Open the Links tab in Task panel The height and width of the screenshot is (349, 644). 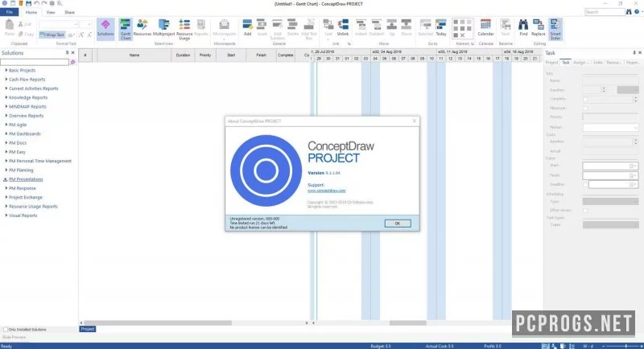point(597,63)
